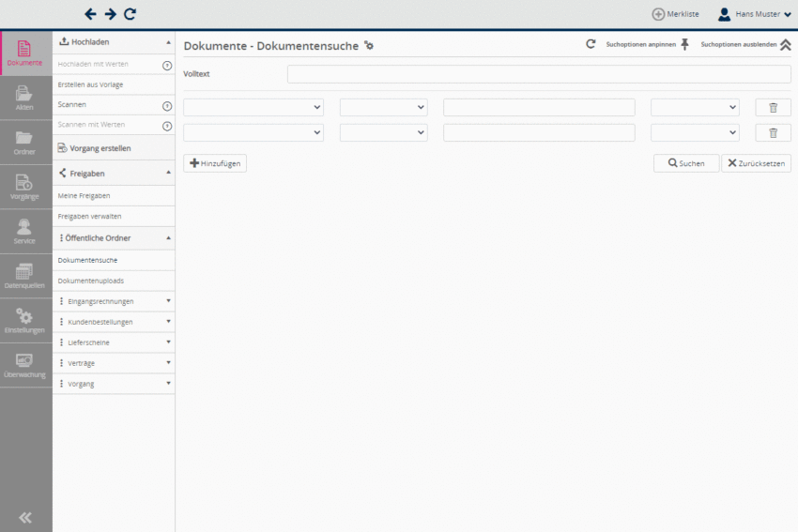This screenshot has height=532, width=798.
Task: Open the first field dropdown in row one
Action: [x=253, y=108]
